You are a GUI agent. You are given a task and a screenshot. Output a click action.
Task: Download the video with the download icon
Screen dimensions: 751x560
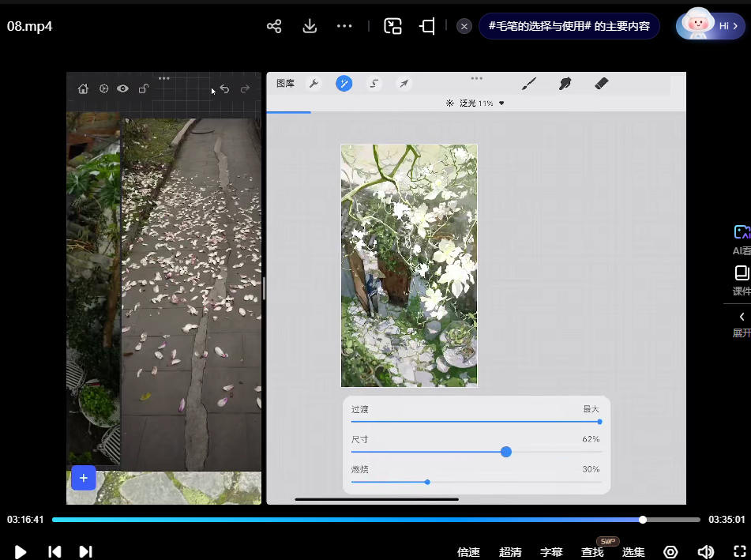(x=310, y=26)
